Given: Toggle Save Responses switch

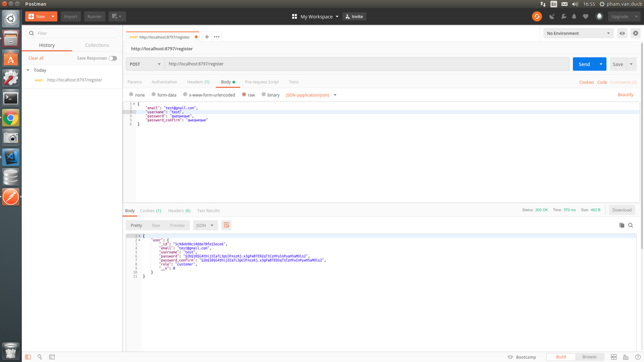Looking at the screenshot, I should coord(113,58).
